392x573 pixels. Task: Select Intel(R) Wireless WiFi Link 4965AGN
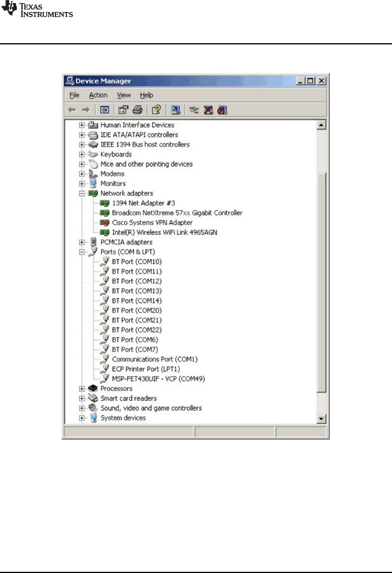pos(164,232)
